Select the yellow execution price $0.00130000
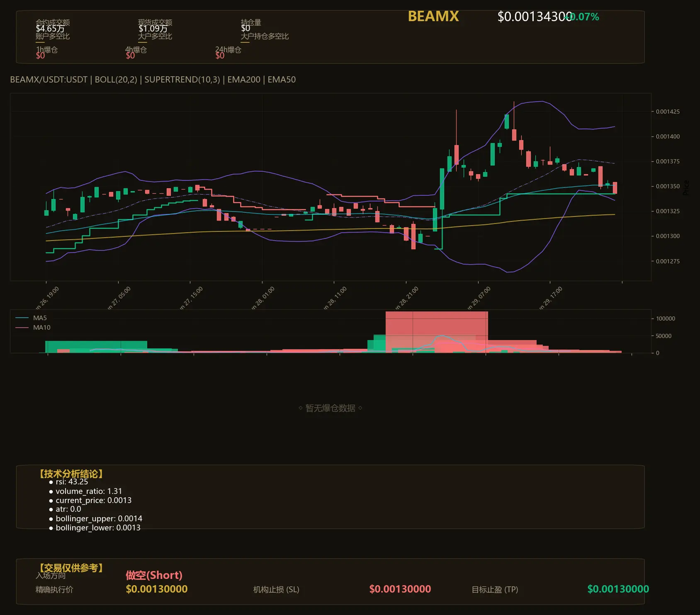This screenshot has width=700, height=615. tap(157, 589)
